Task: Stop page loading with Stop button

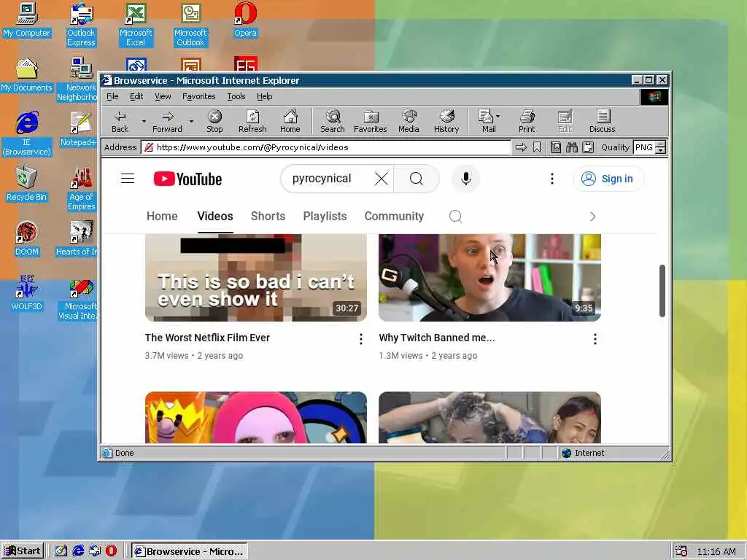Action: pyautogui.click(x=214, y=122)
